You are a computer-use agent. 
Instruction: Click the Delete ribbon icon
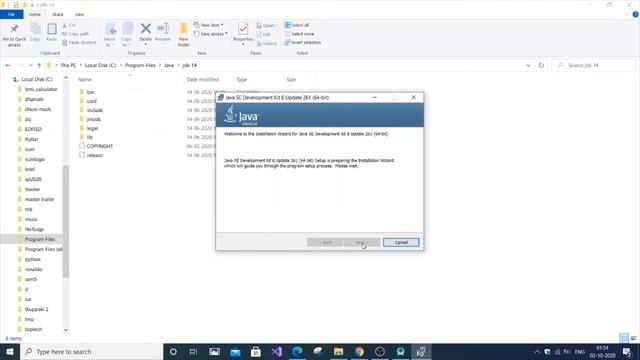(145, 33)
